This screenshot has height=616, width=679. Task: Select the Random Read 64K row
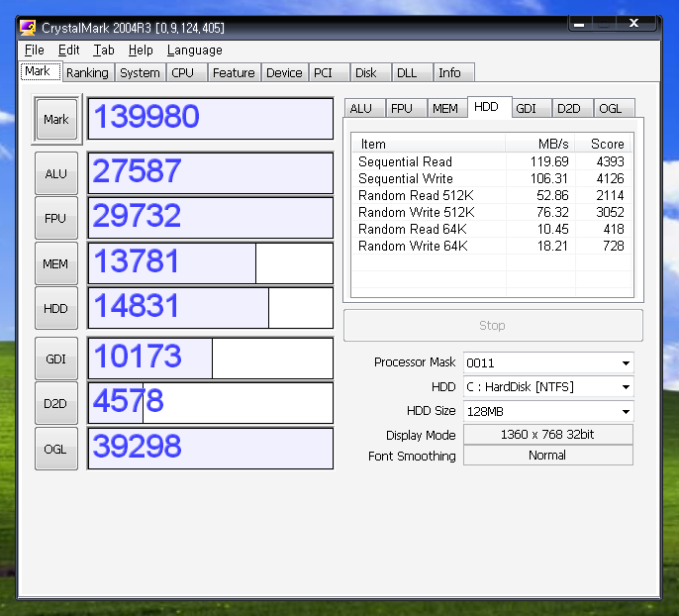point(492,229)
